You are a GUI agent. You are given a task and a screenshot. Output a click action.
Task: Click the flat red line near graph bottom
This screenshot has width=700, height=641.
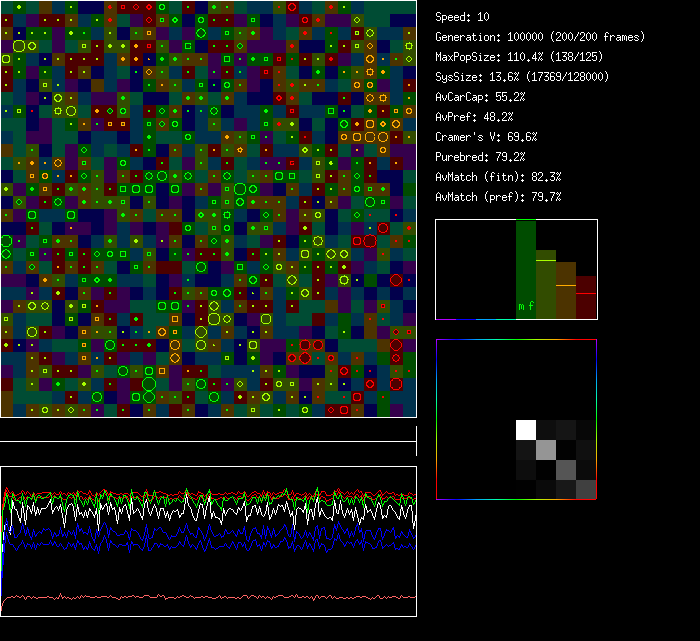coord(200,598)
